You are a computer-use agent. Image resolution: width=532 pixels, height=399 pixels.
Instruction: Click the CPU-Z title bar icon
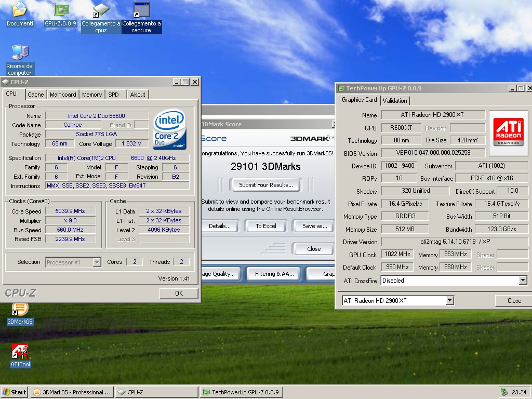click(x=5, y=82)
